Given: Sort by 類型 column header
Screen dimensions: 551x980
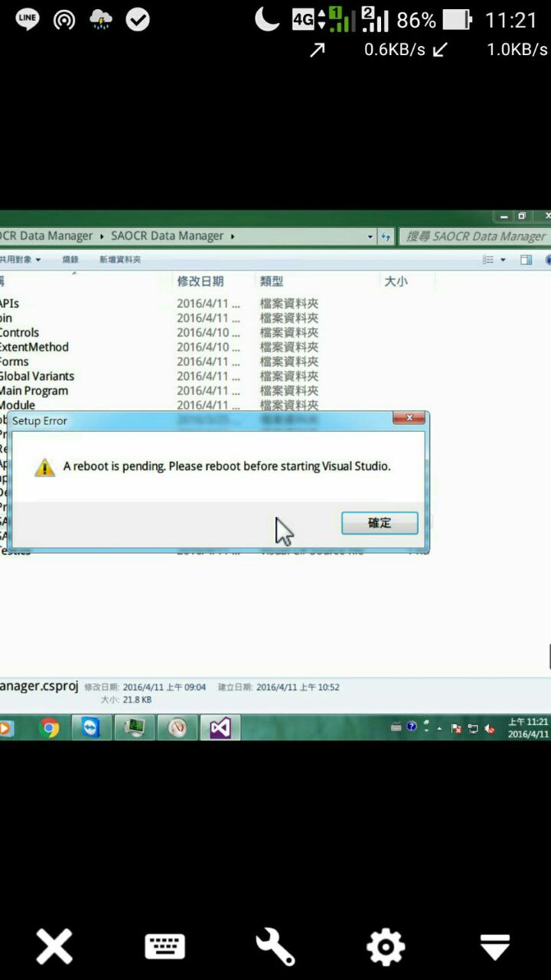Looking at the screenshot, I should tap(270, 282).
